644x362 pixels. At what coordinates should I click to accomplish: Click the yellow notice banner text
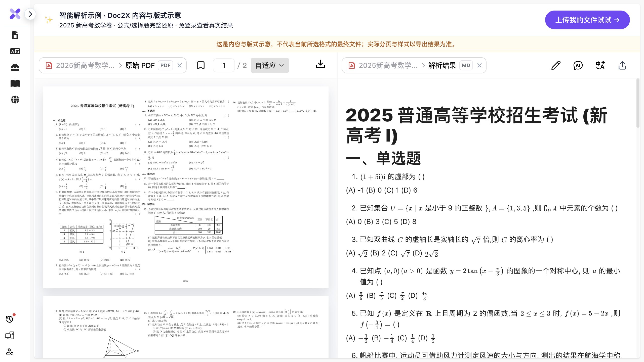coord(337,44)
